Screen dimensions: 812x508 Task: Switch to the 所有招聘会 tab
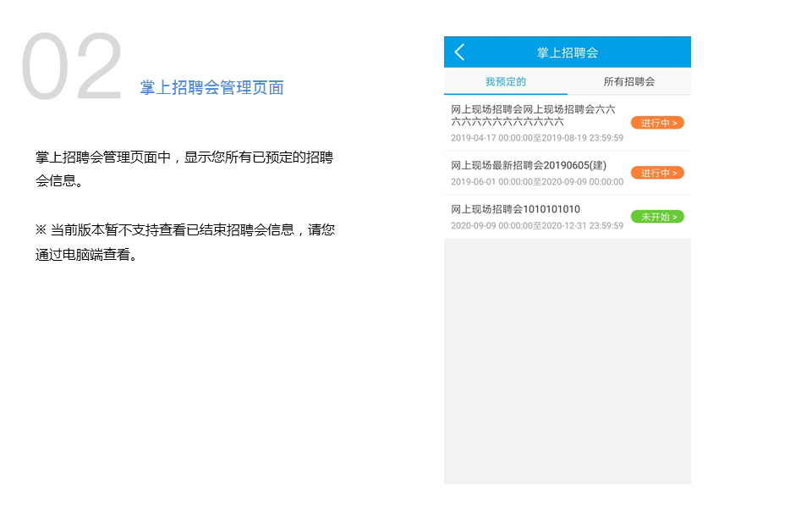(629, 81)
